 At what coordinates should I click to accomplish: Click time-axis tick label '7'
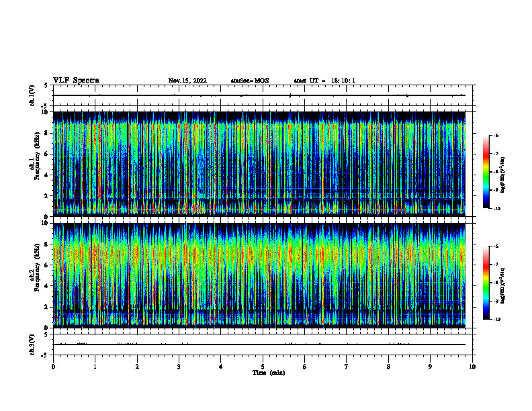click(x=347, y=367)
